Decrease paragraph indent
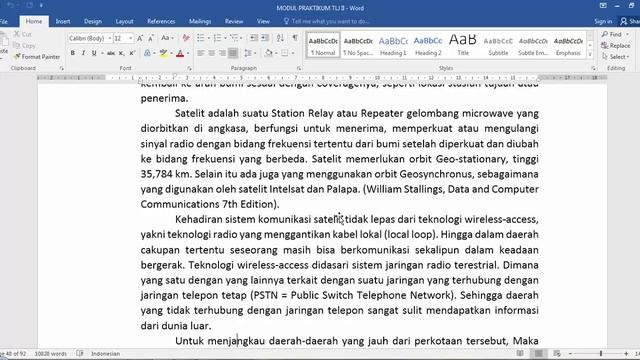This screenshot has height=360, width=640. click(x=254, y=38)
